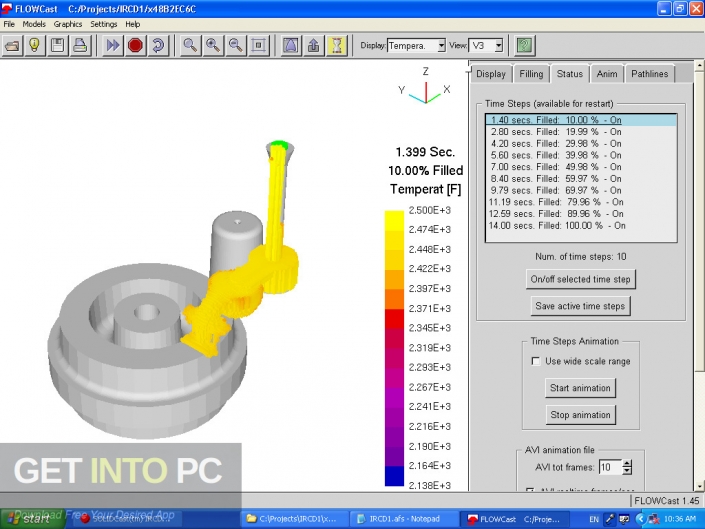Click the green help question mark icon
Viewport: 705px width, 529px height.
pos(524,46)
